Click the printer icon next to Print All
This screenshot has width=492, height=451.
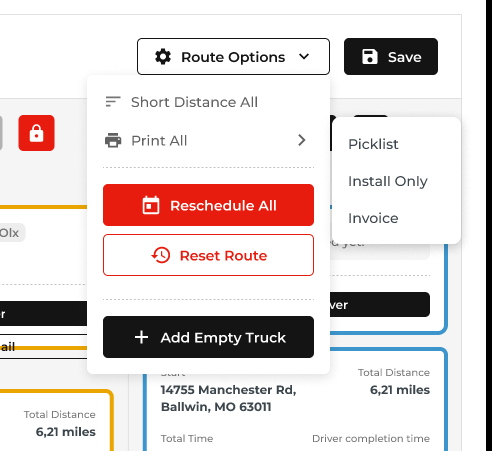click(x=113, y=140)
